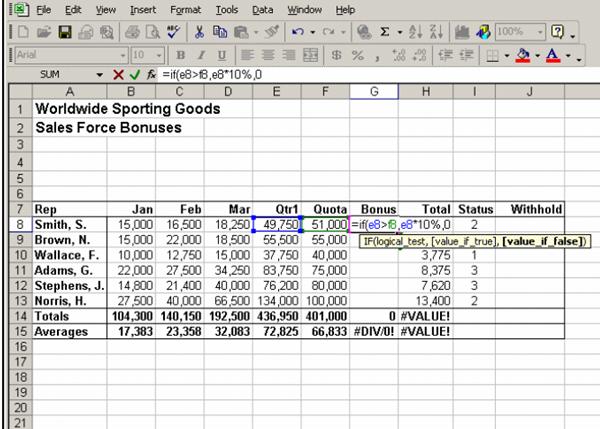
Task: Open the Format menu
Action: click(185, 10)
